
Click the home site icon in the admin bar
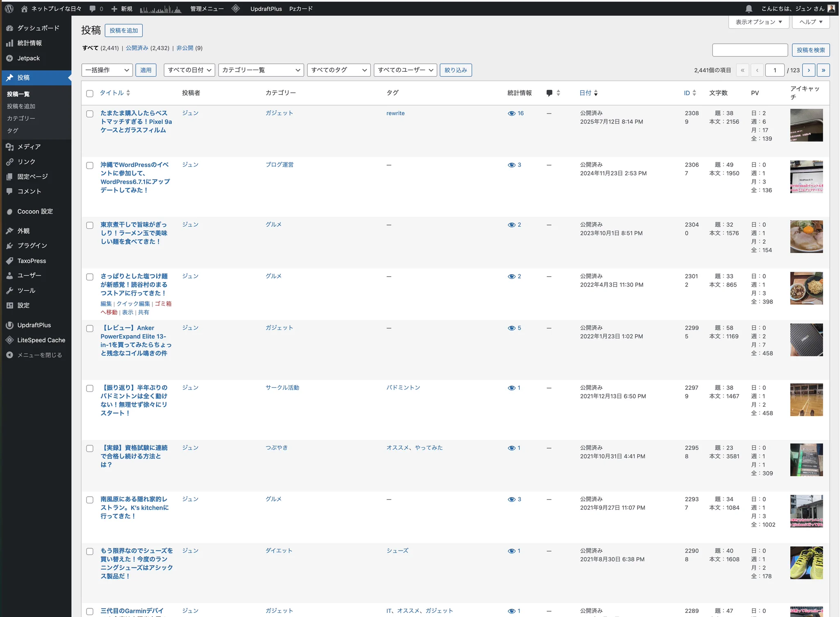(24, 9)
